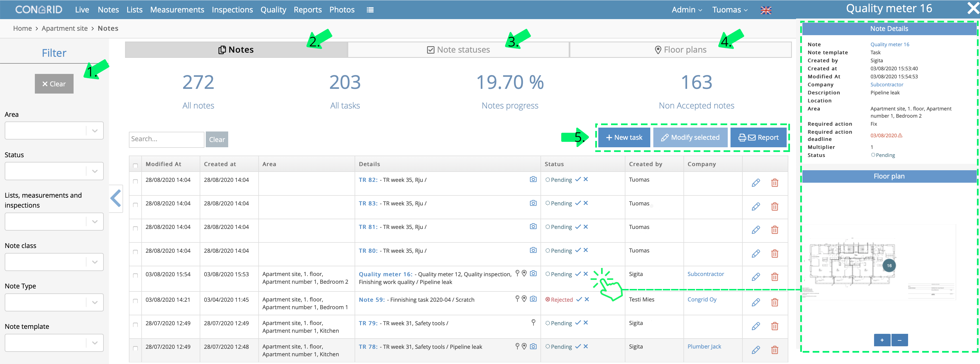The image size is (980, 364).
Task: Open the Status filter dropdown
Action: (x=54, y=171)
